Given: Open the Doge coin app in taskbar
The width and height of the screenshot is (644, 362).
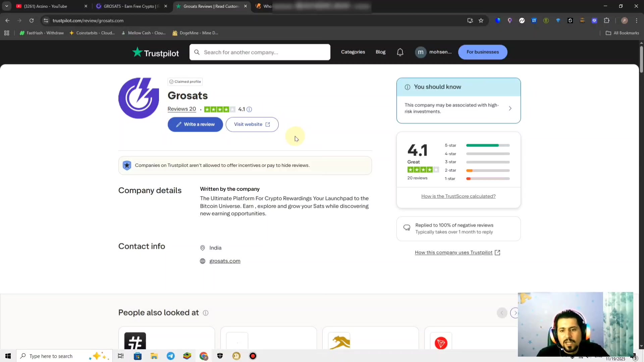Looking at the screenshot, I should pyautogui.click(x=236, y=356).
